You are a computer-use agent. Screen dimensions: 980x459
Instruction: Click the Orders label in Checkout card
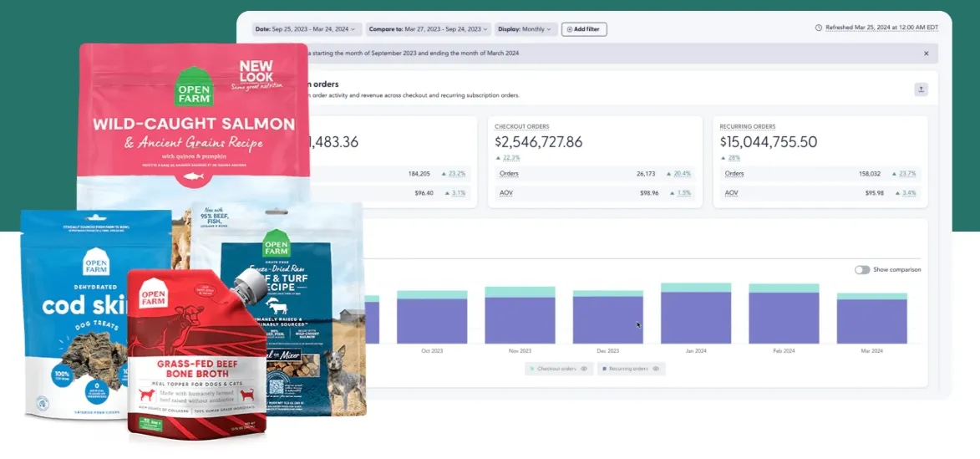(510, 173)
